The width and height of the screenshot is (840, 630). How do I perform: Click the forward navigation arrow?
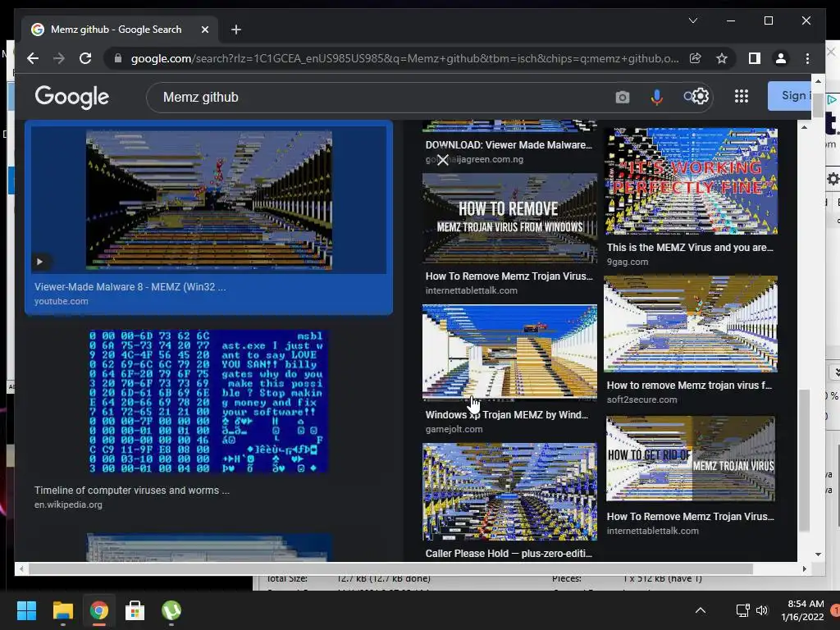[59, 58]
